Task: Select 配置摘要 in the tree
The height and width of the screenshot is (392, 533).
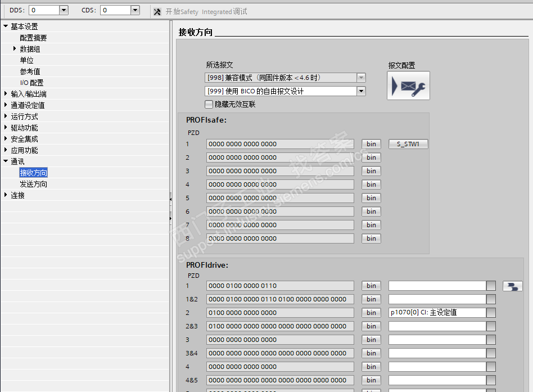Action: tap(33, 38)
